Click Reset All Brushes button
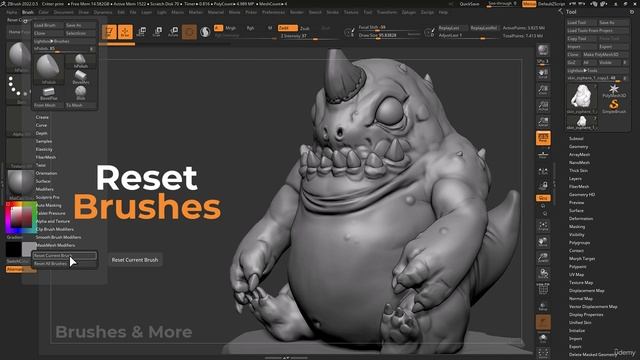Image resolution: width=640 pixels, height=360 pixels. [x=64, y=264]
